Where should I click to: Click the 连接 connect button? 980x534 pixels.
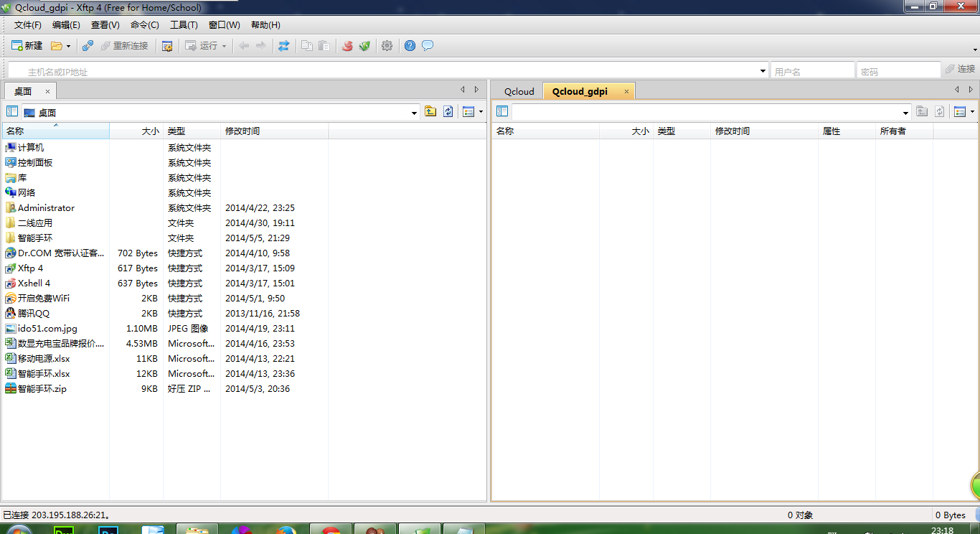tap(961, 69)
